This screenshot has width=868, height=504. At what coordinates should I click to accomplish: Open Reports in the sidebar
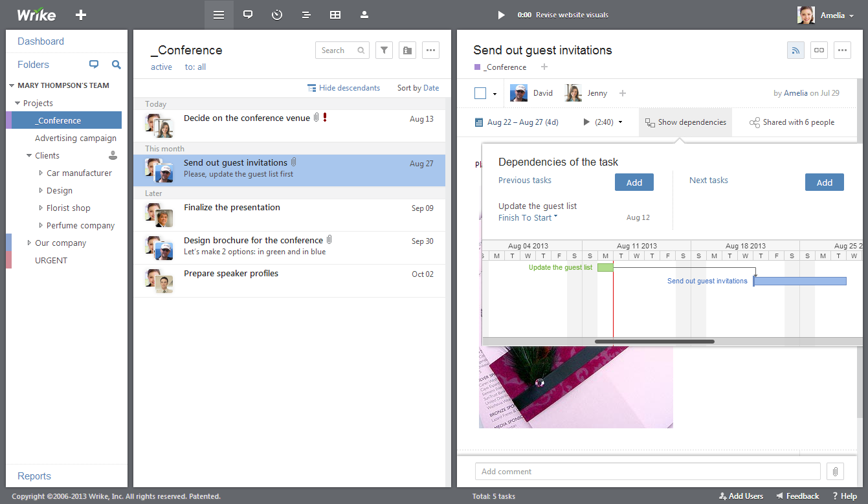(x=34, y=476)
